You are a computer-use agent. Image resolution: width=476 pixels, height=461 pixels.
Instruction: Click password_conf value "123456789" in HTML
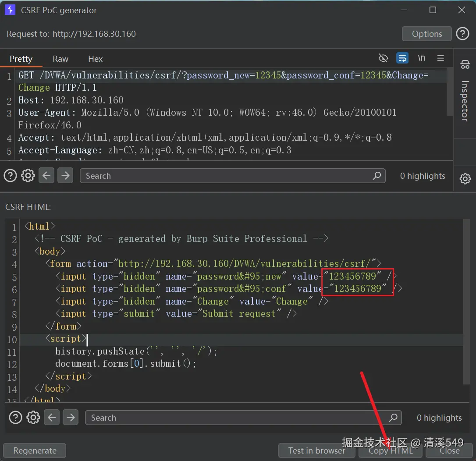(x=358, y=288)
